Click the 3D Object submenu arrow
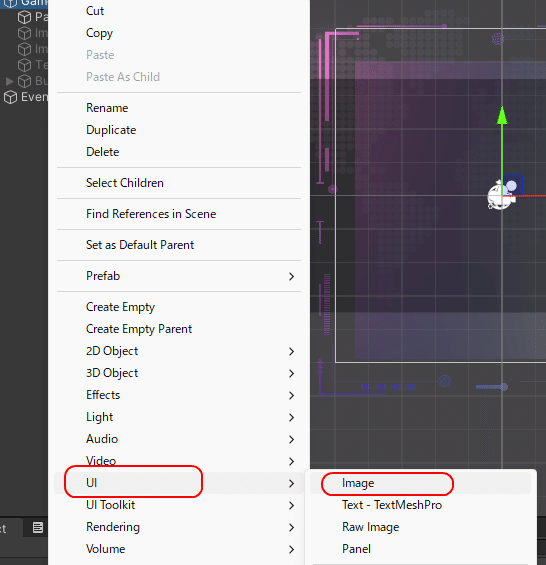 point(292,373)
